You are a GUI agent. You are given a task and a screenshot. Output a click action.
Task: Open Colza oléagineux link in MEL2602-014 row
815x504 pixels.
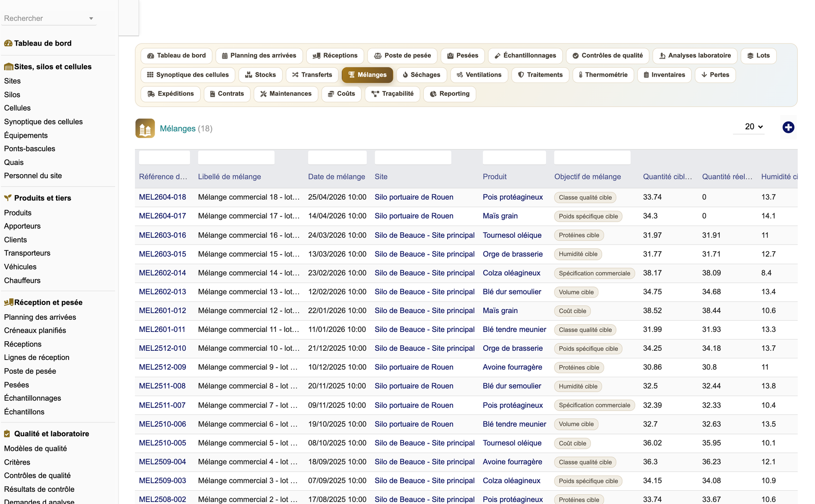click(x=511, y=273)
